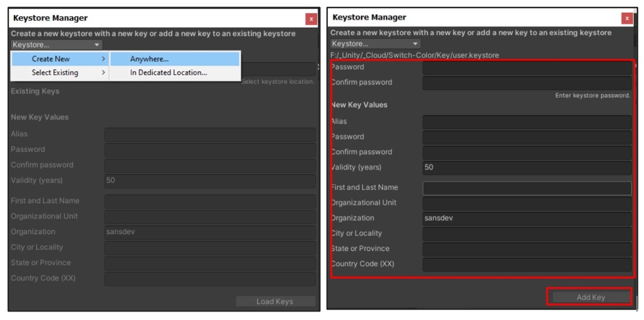The height and width of the screenshot is (320, 644).
Task: Choose Select Existing from the Keystore menu
Action: pos(55,73)
